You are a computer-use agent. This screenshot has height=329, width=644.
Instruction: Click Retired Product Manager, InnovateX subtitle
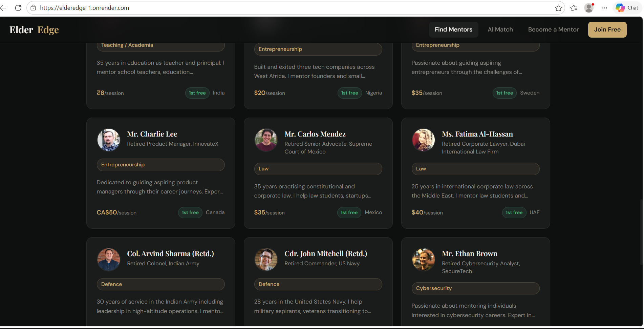pos(173,144)
